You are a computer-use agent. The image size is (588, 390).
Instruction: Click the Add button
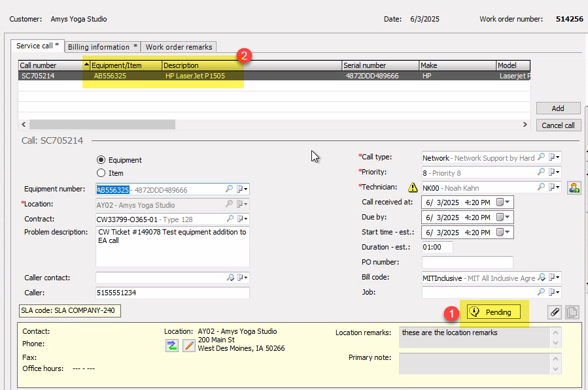[x=558, y=108]
